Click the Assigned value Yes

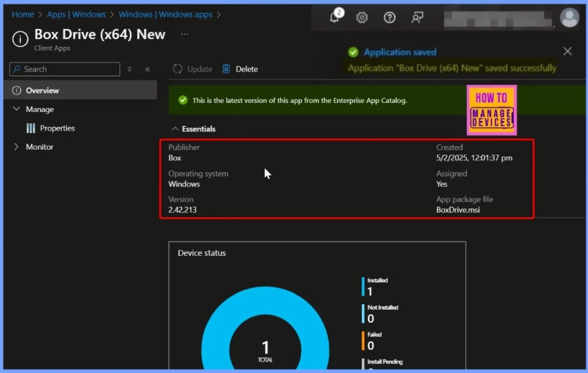coord(442,184)
